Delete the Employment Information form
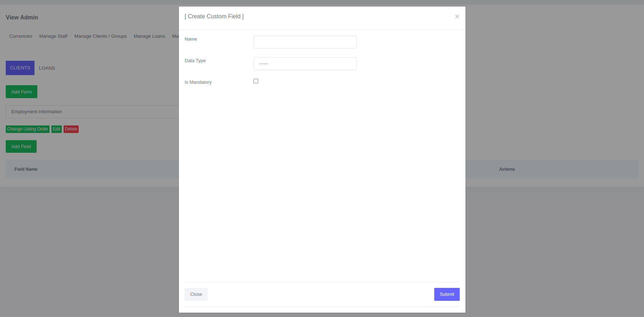The width and height of the screenshot is (644, 317). point(71,129)
